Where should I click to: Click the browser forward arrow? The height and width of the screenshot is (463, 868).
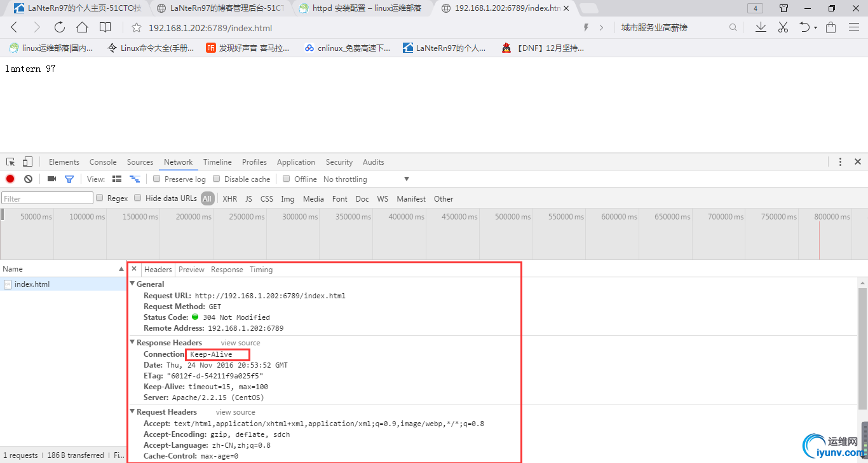pos(36,27)
